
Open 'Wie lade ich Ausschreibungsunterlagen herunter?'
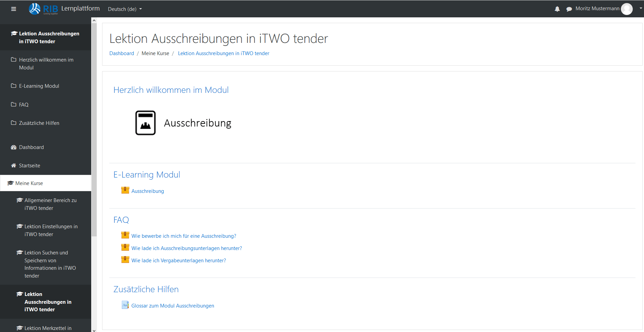click(x=187, y=248)
